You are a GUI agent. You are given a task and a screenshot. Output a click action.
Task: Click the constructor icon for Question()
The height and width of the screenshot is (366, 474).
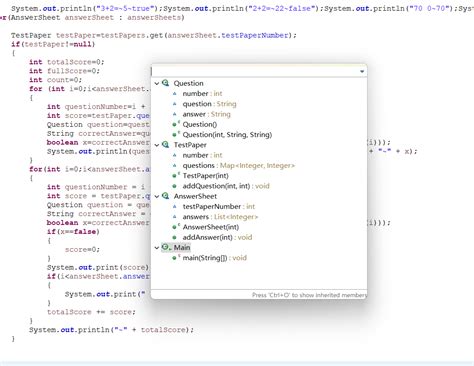(175, 124)
